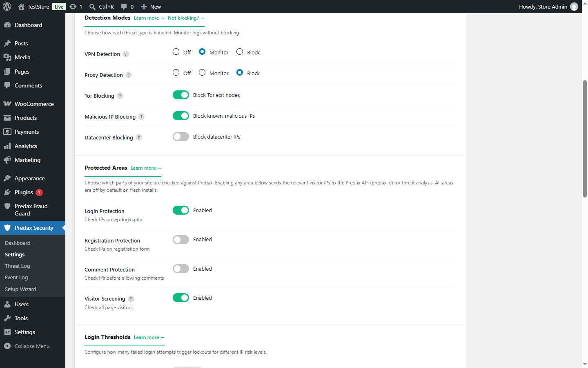Click the Pages icon in sidebar
Image resolution: width=588 pixels, height=368 pixels.
coord(7,72)
